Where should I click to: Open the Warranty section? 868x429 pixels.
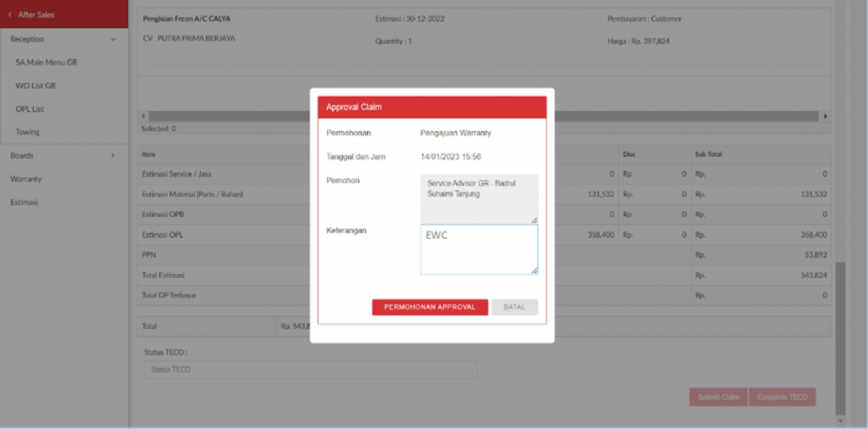point(26,179)
